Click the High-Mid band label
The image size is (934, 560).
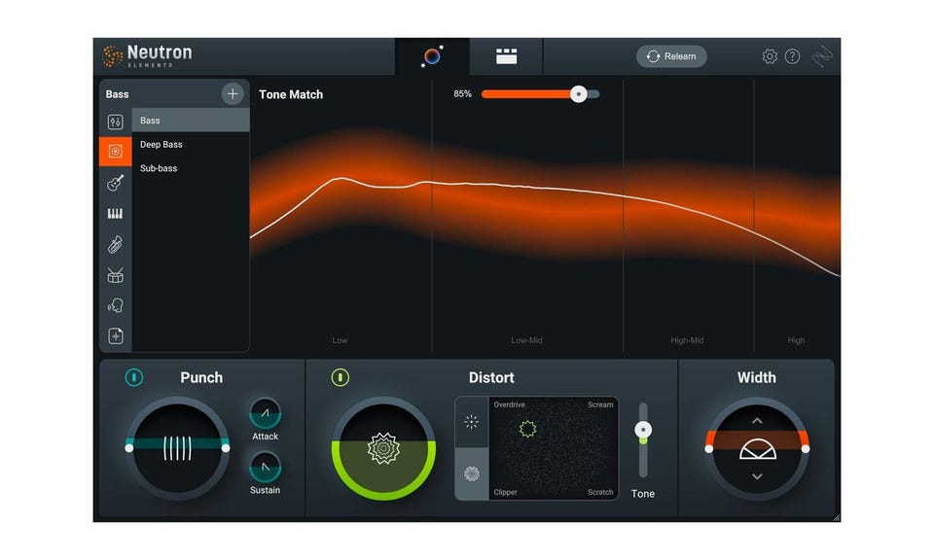click(x=687, y=340)
